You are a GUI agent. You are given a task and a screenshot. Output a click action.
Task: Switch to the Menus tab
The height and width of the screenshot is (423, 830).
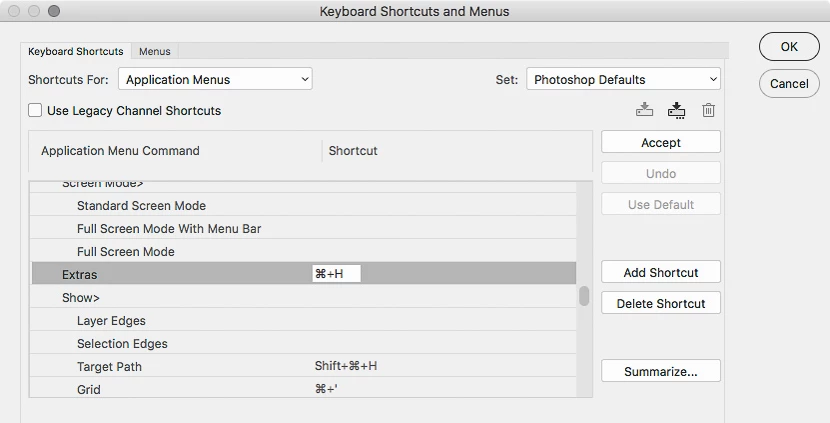click(x=155, y=51)
